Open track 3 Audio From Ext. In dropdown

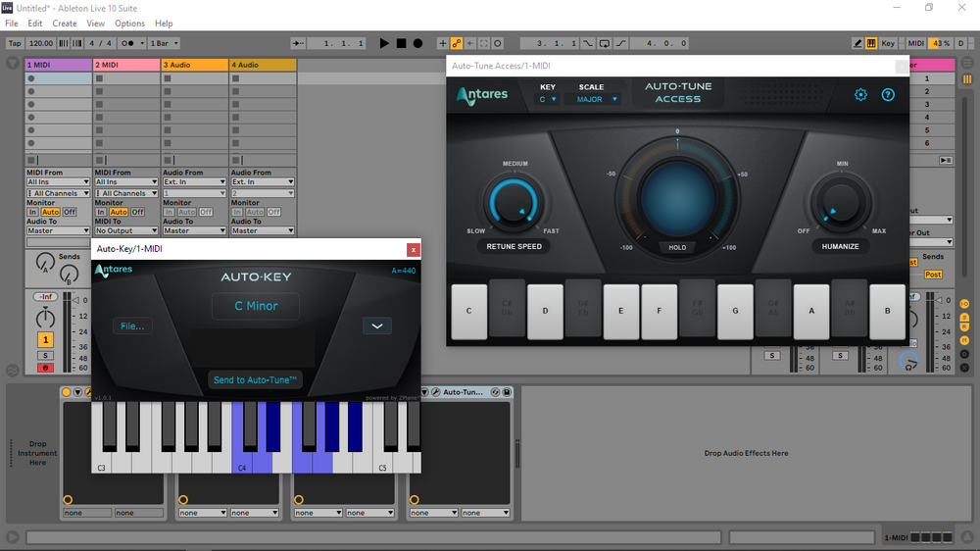pyautogui.click(x=194, y=182)
